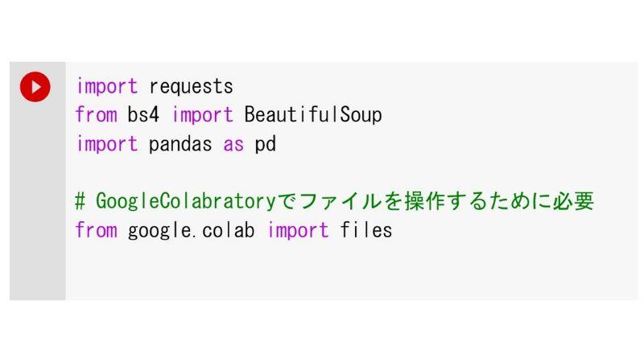Click the word requests in the first line
The height and width of the screenshot is (362, 644).
tap(191, 87)
